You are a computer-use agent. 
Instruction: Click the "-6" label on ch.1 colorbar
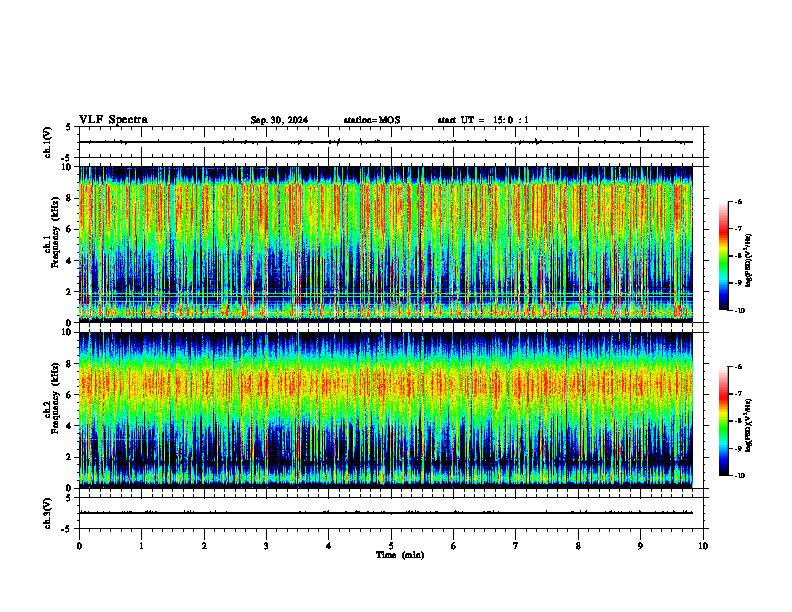click(x=738, y=201)
